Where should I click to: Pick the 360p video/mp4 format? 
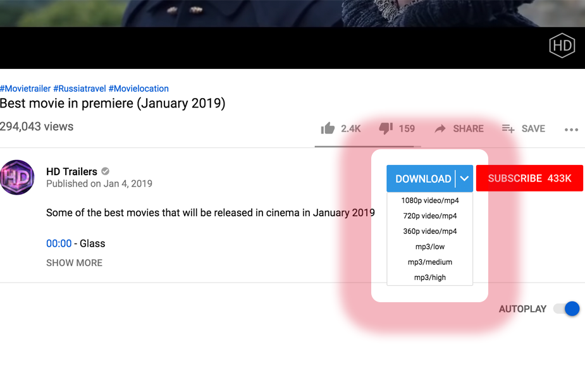tap(430, 231)
